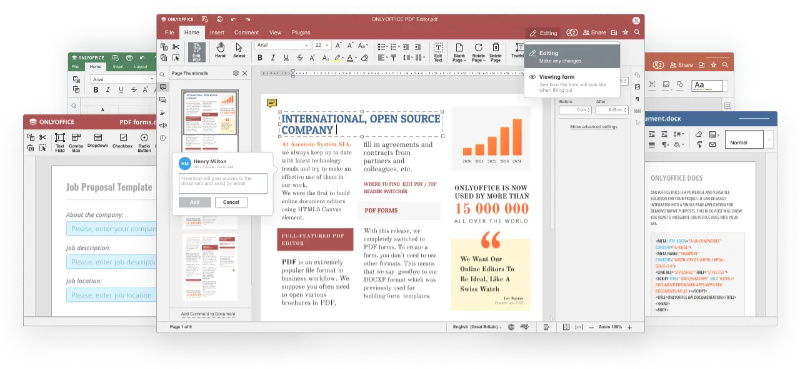
Task: Click Share in the PDF Editor header
Action: (x=594, y=33)
